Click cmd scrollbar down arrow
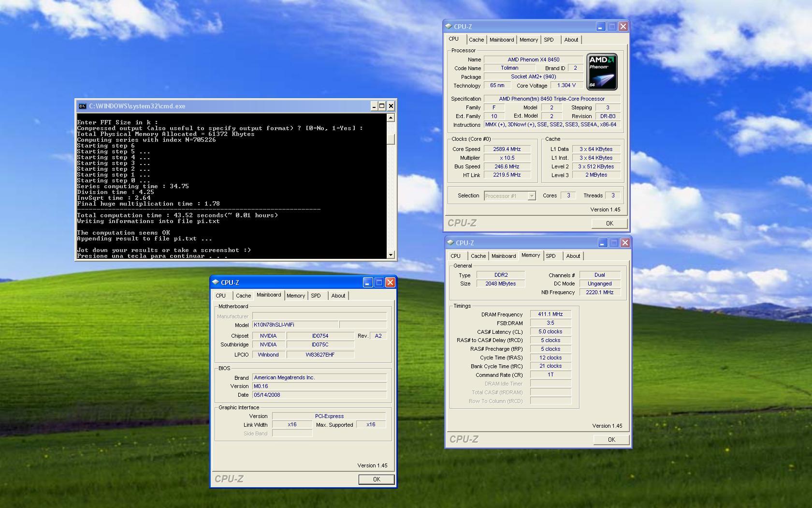The width and height of the screenshot is (812, 508). [391, 254]
